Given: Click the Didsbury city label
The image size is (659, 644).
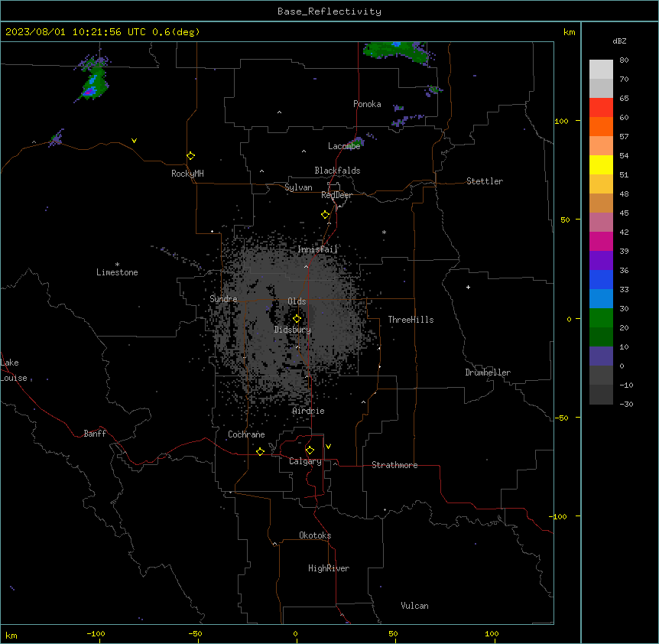Looking at the screenshot, I should click(293, 330).
